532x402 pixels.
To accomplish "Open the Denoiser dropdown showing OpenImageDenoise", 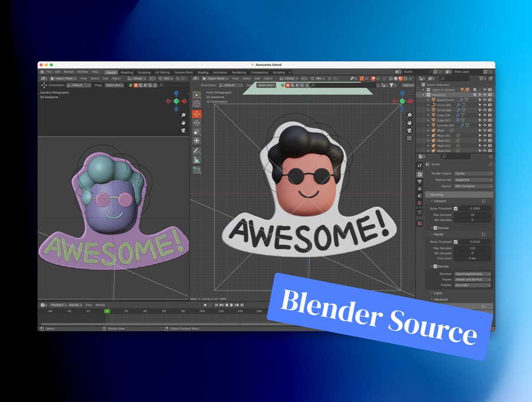I will coord(473,273).
